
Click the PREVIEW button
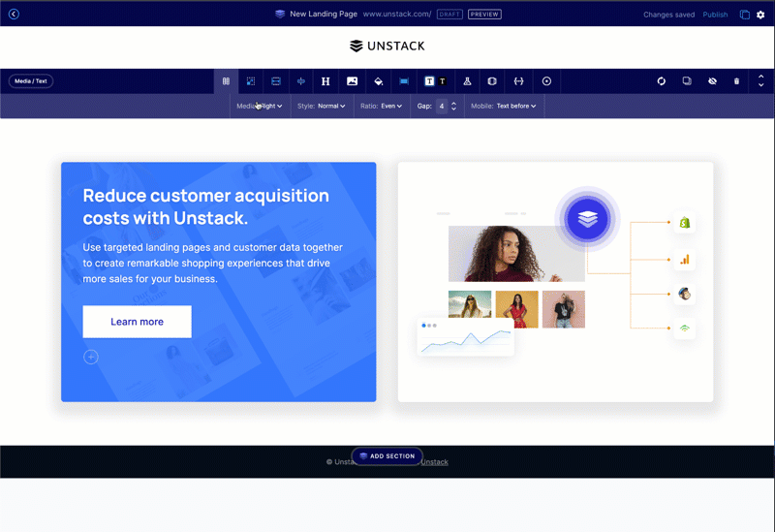[484, 15]
